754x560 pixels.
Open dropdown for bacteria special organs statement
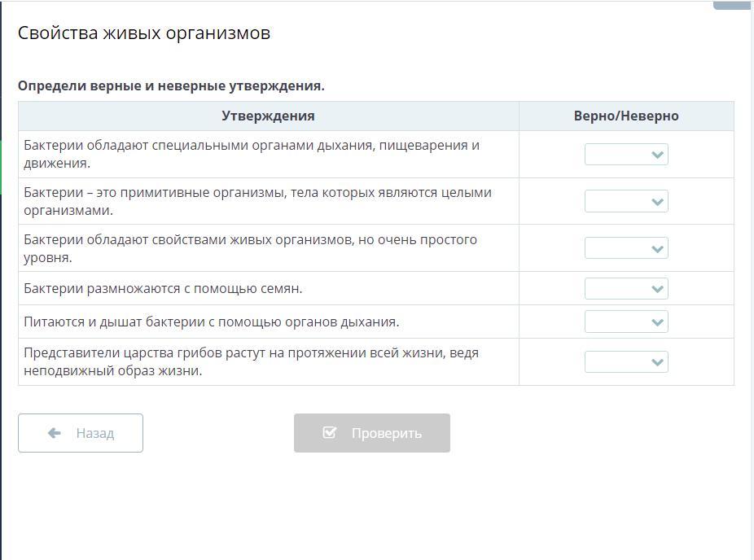point(626,155)
